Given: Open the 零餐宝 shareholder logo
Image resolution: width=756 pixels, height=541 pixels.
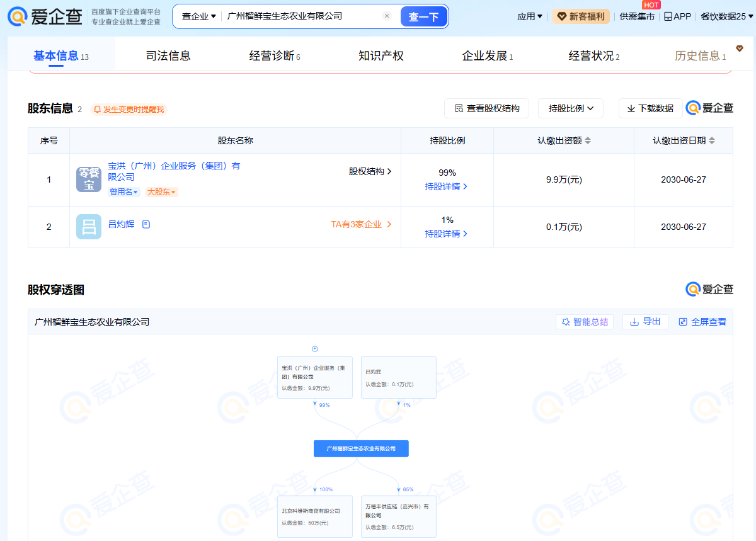Looking at the screenshot, I should tap(89, 179).
